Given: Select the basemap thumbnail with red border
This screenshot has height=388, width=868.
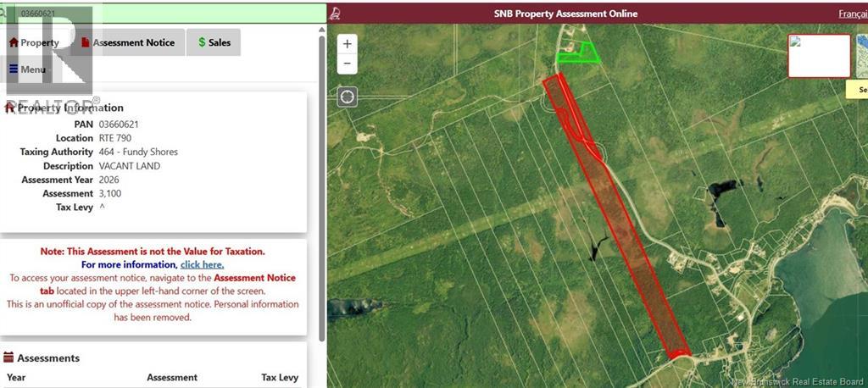Looking at the screenshot, I should [819, 56].
